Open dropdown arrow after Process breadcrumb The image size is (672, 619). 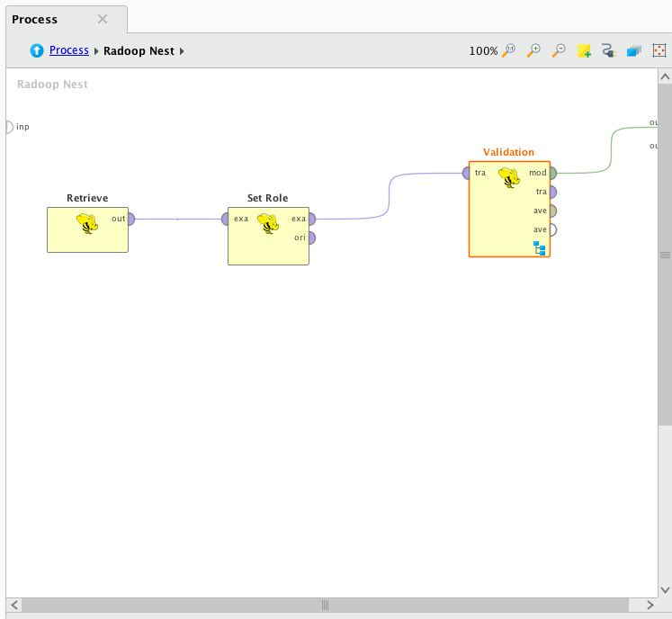pyautogui.click(x=96, y=51)
